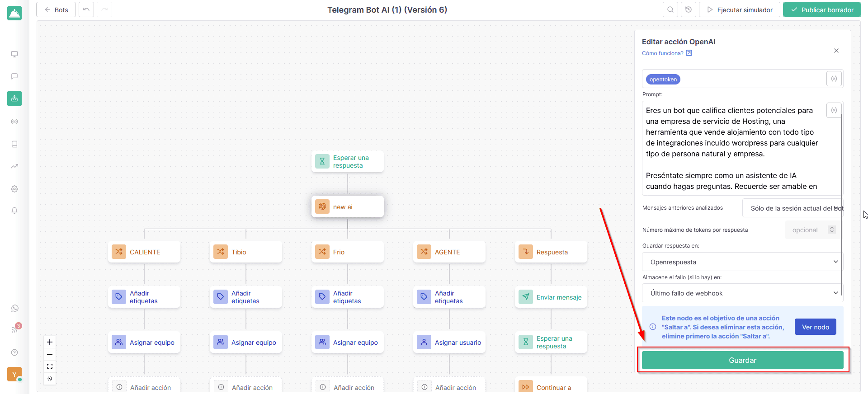Screen dimensions: 868x394
Task: Select Esperar una respuesta under Enviar mensaje
Action: (551, 342)
